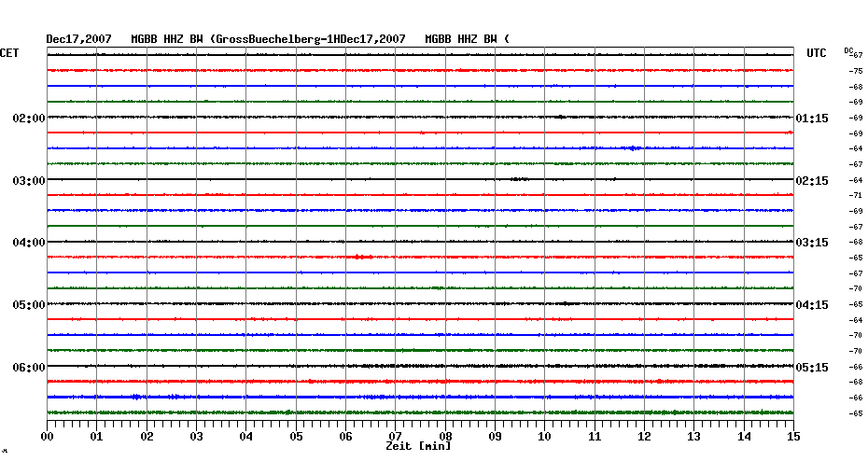Click the -75 DC offset value
Image resolution: width=868 pixels, height=461 pixels.
856,72
